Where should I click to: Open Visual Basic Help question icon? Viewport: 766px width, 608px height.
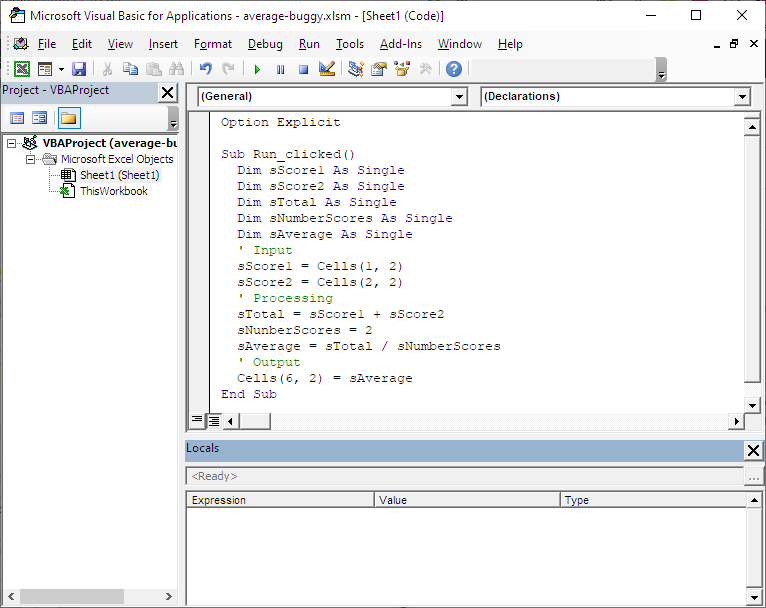click(454, 69)
